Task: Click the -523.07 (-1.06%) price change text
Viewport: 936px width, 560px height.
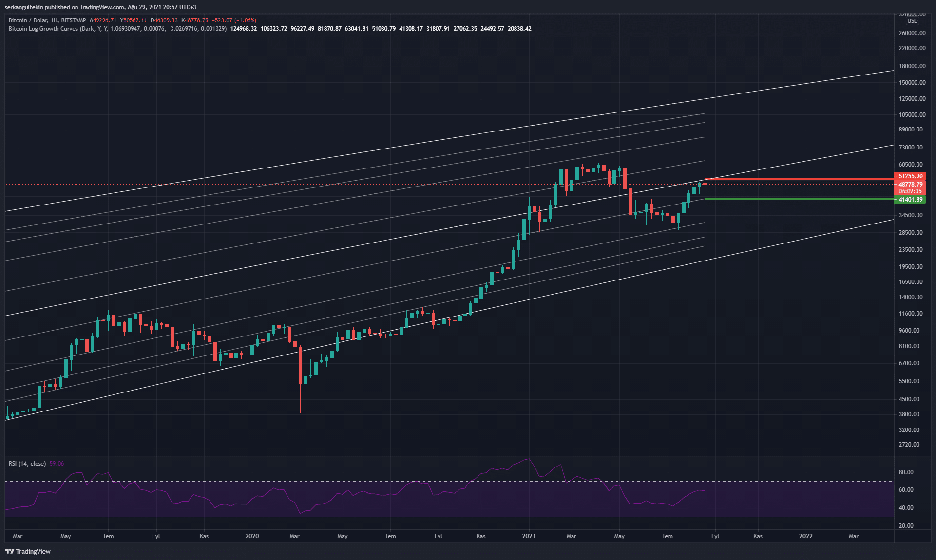Action: (x=234, y=20)
